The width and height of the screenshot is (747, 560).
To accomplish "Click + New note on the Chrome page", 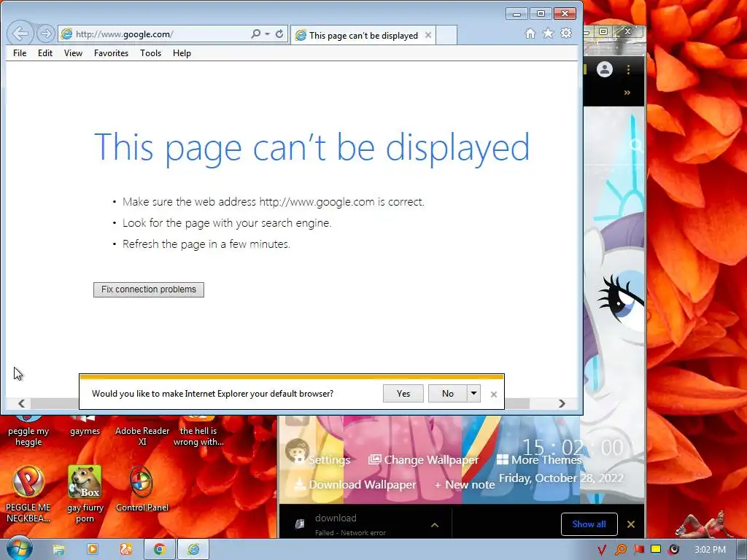I will [464, 485].
